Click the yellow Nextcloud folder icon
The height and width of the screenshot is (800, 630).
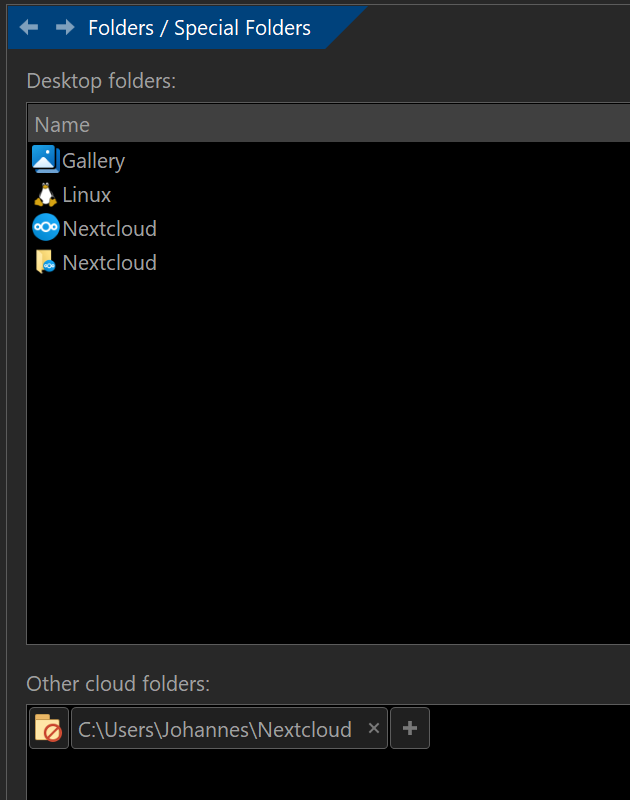tap(45, 263)
